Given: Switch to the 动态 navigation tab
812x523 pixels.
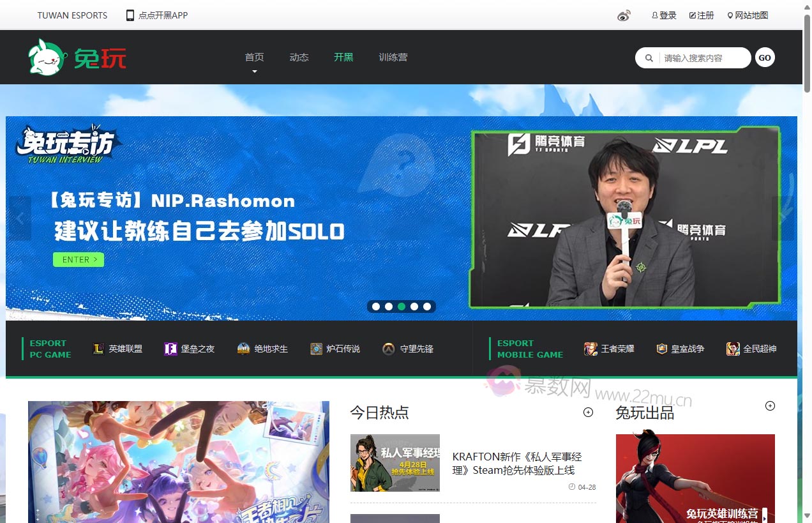Looking at the screenshot, I should [x=299, y=56].
